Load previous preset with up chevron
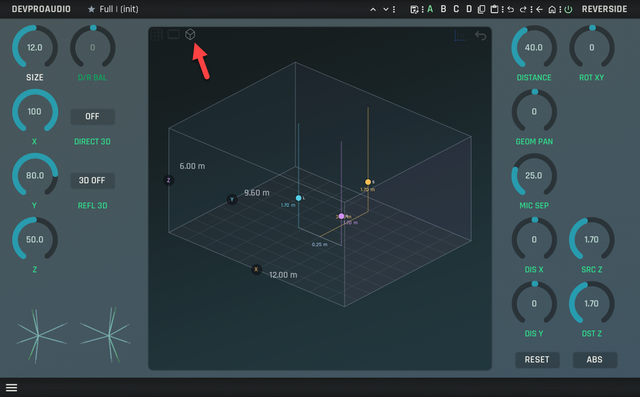 point(373,9)
